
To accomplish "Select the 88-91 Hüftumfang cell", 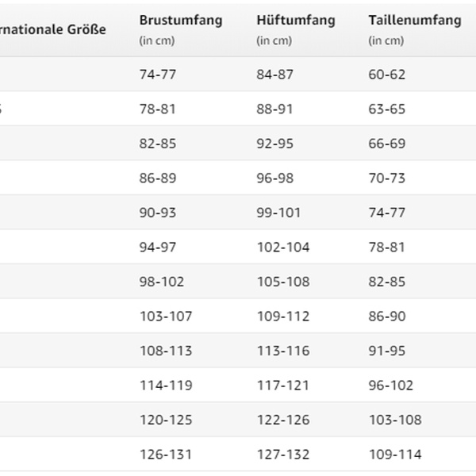I will pos(274,109).
